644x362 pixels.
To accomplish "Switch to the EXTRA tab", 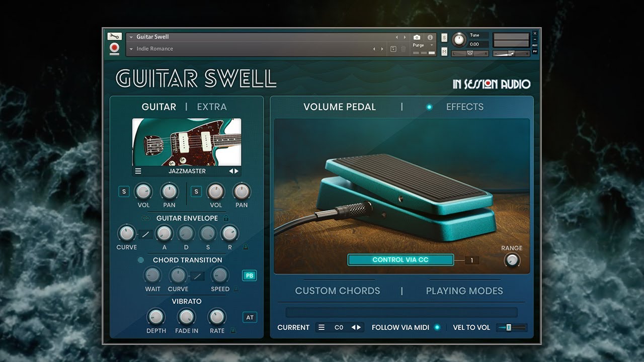I will point(212,107).
